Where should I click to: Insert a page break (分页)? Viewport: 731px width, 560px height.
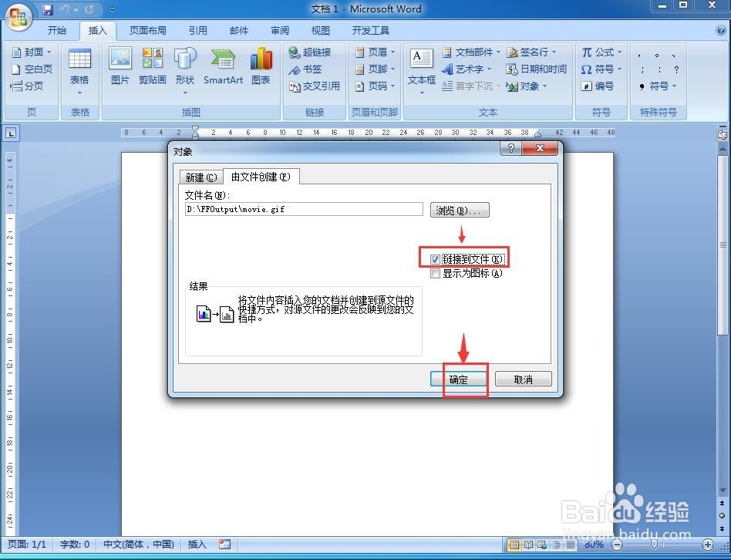pyautogui.click(x=27, y=86)
